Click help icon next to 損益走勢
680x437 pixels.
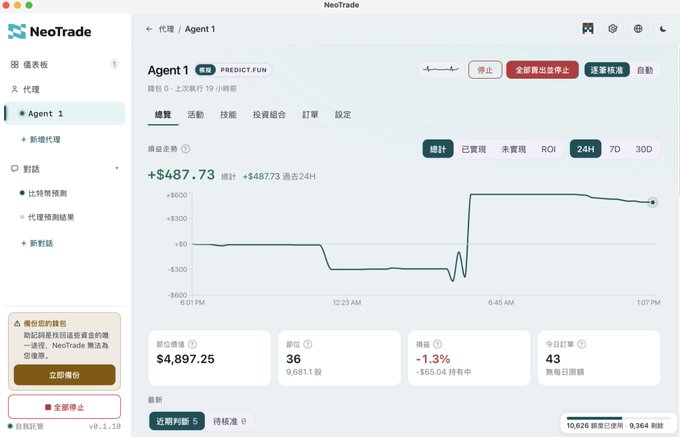point(186,149)
